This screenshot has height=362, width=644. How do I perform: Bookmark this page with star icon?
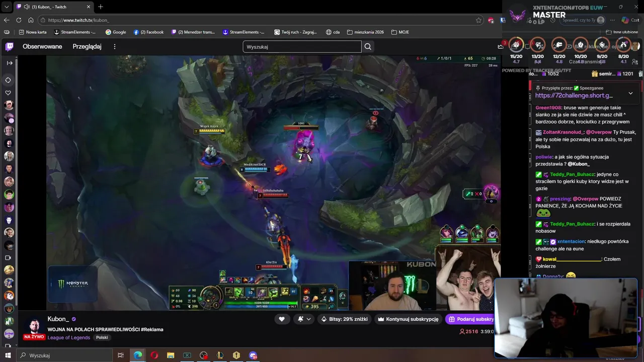[x=478, y=20]
